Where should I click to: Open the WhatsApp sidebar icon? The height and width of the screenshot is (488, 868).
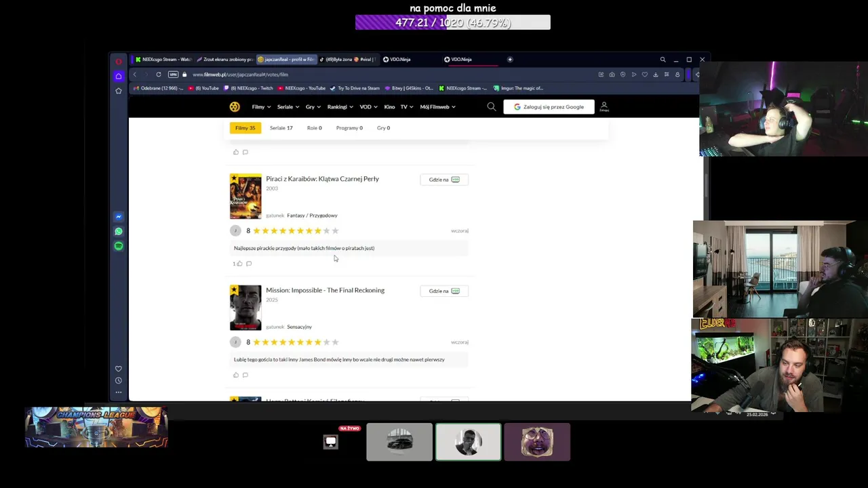click(x=119, y=232)
